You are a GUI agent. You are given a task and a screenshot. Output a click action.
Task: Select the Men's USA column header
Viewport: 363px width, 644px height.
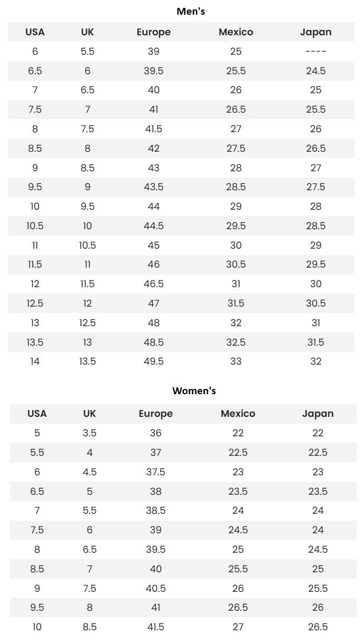click(35, 32)
